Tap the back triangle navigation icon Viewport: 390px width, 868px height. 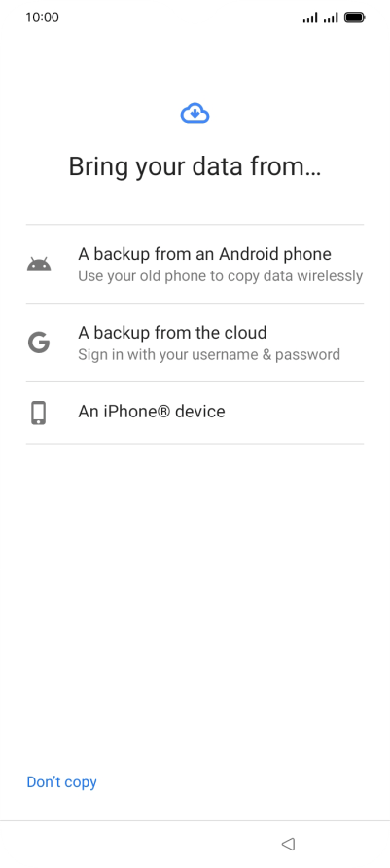tap(288, 844)
